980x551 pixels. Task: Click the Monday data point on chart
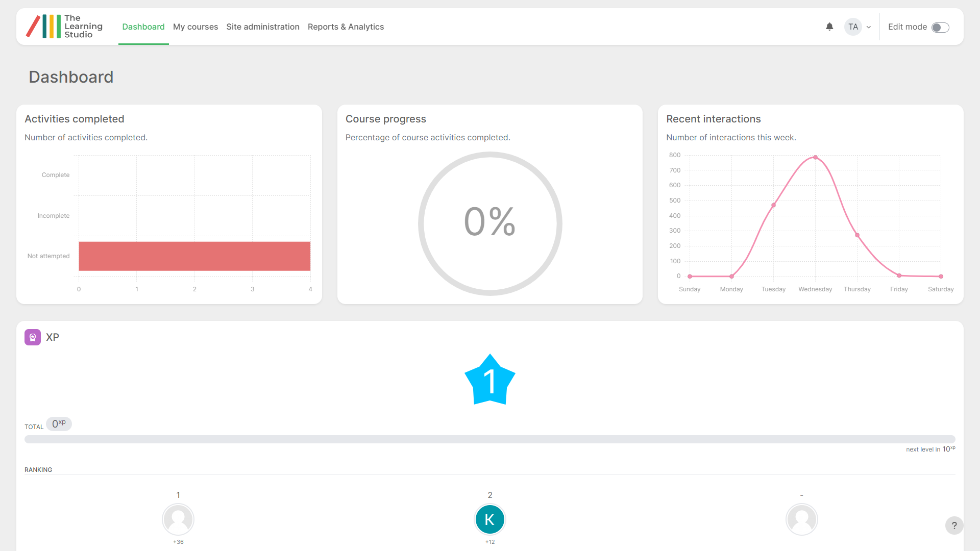[731, 277]
